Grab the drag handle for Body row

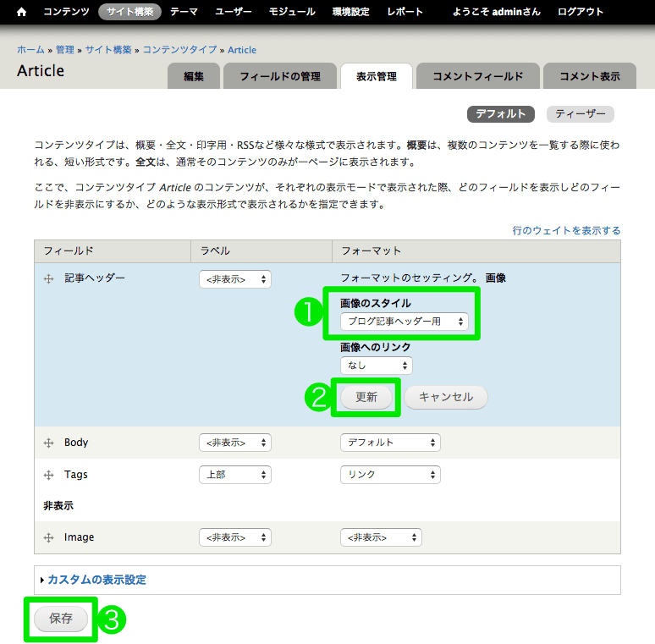point(48,443)
